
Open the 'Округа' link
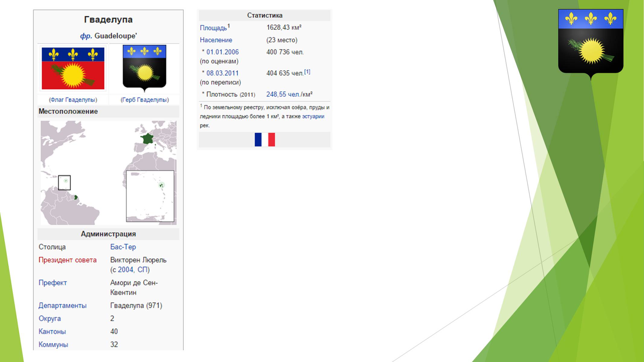point(50,319)
